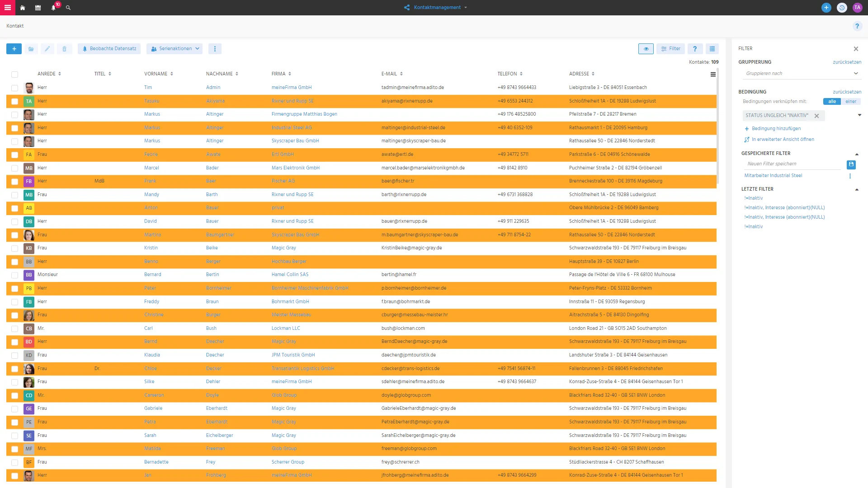Select checkbox for Carl Bush row
This screenshot has height=488, width=868.
14,329
